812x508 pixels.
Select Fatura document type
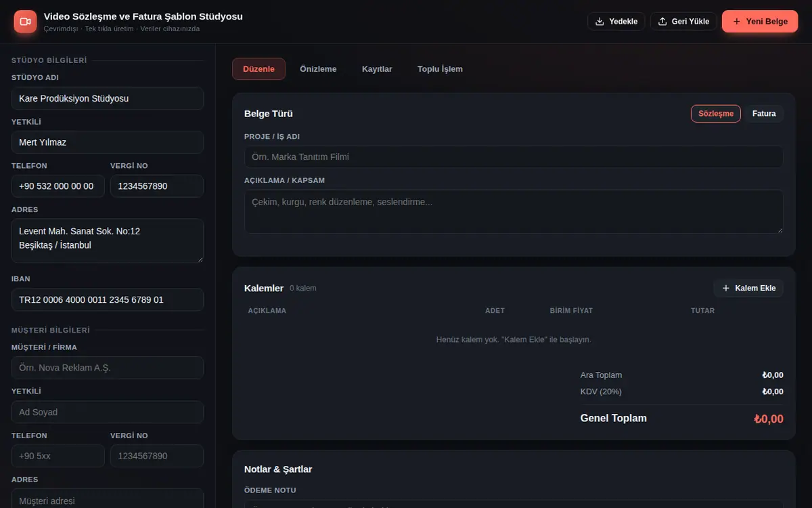click(x=764, y=114)
